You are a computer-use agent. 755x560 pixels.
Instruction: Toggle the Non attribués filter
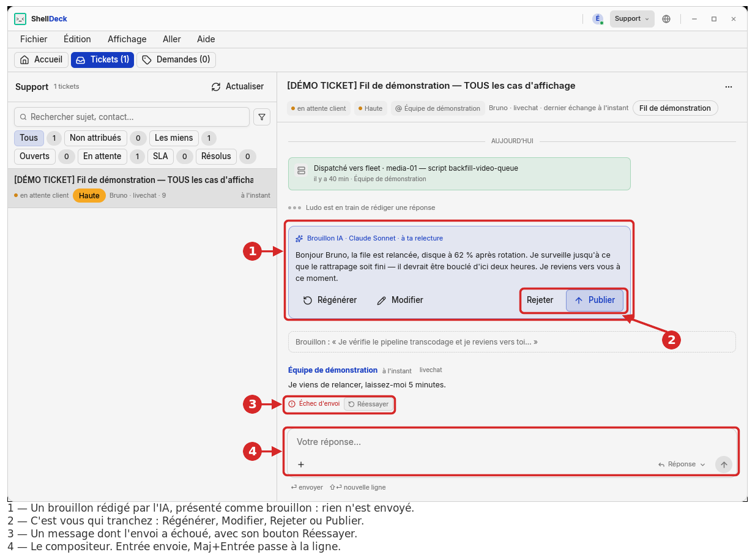click(95, 138)
